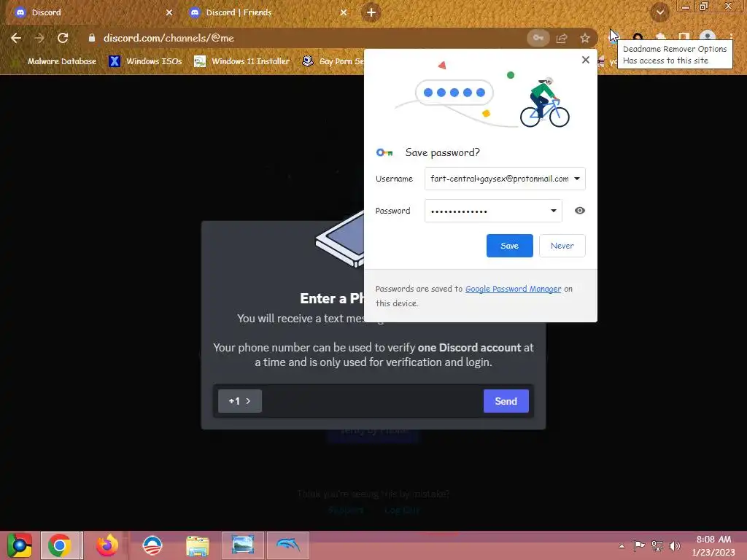747x560 pixels.
Task: Expand the Password dropdown arrow
Action: (x=554, y=211)
